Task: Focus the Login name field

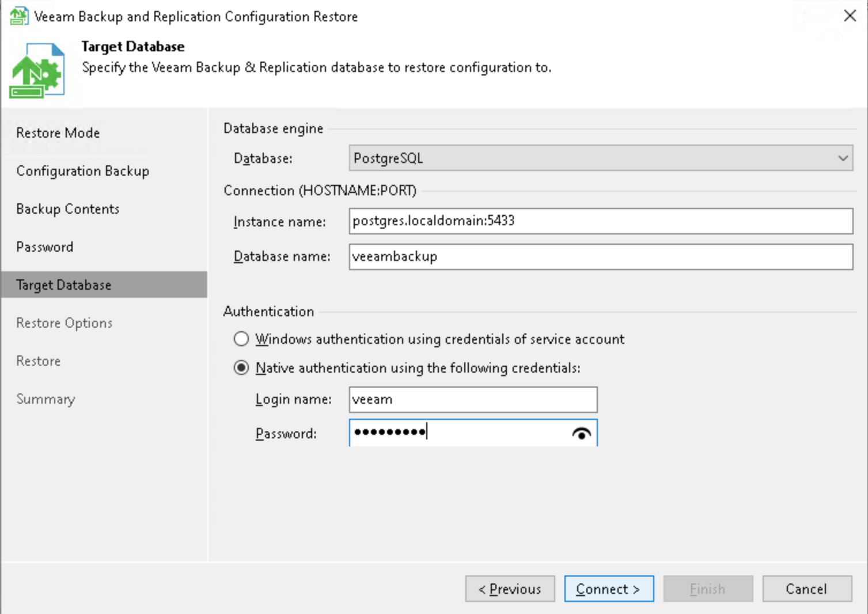Action: (473, 399)
